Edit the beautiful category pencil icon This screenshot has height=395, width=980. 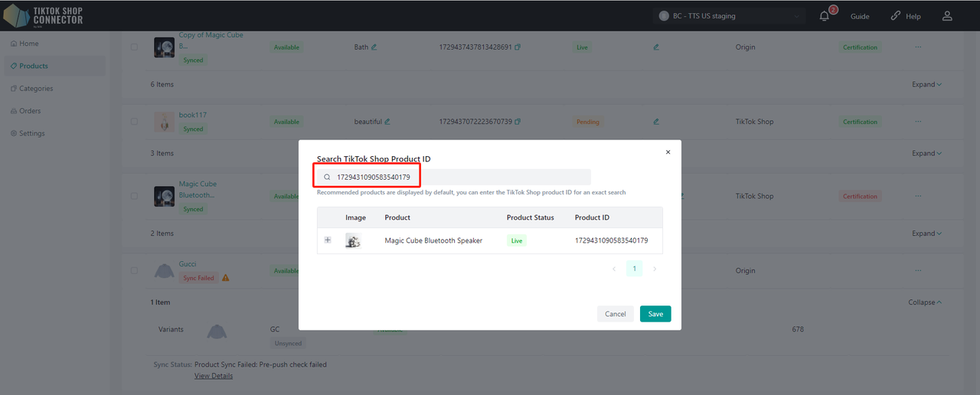tap(387, 122)
